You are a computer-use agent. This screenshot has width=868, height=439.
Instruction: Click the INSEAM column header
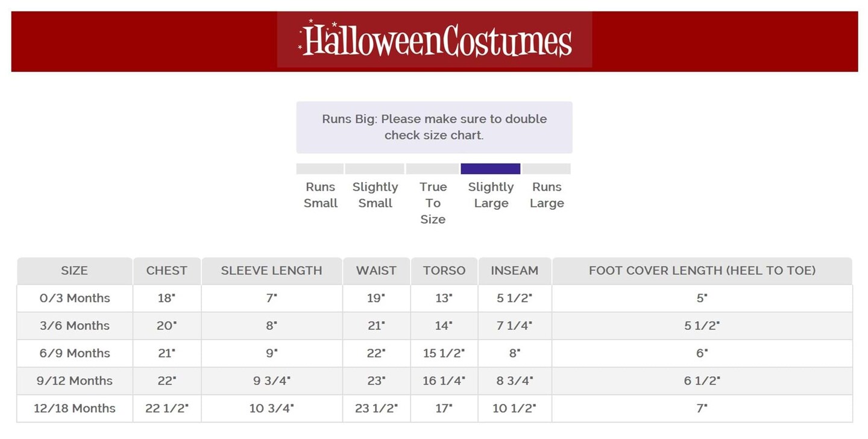click(514, 271)
